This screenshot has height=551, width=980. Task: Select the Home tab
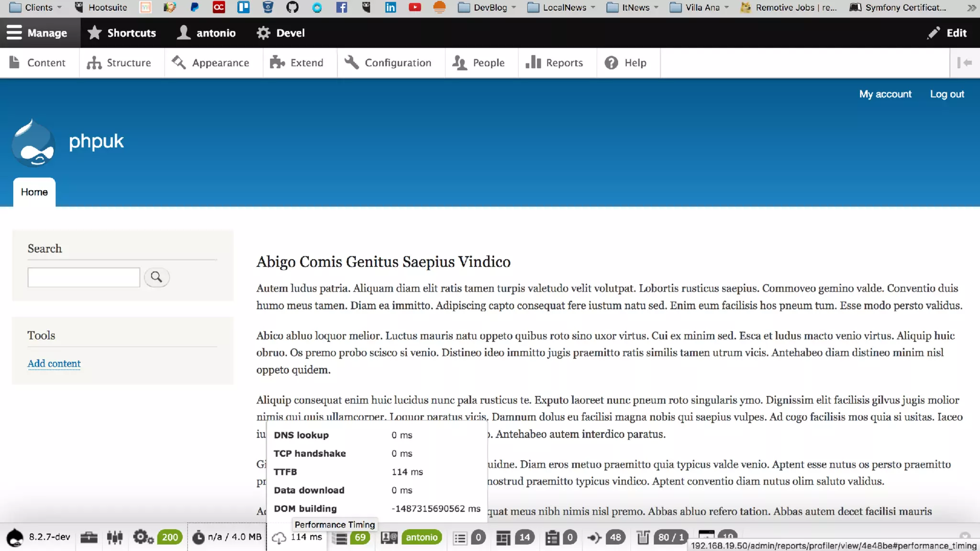34,192
